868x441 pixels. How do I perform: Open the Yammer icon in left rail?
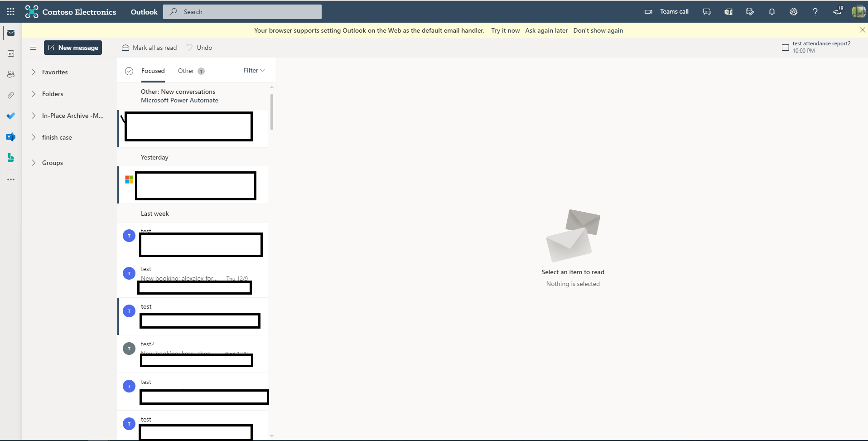click(11, 137)
